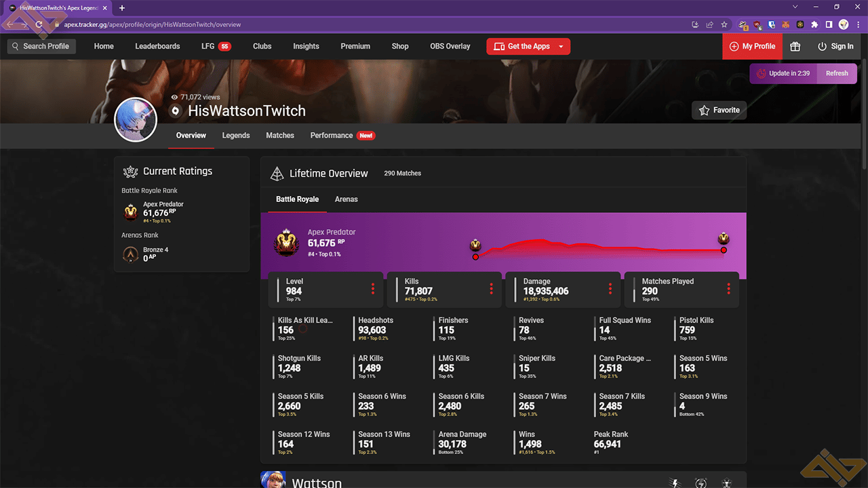Click the Refresh button

pyautogui.click(x=837, y=73)
